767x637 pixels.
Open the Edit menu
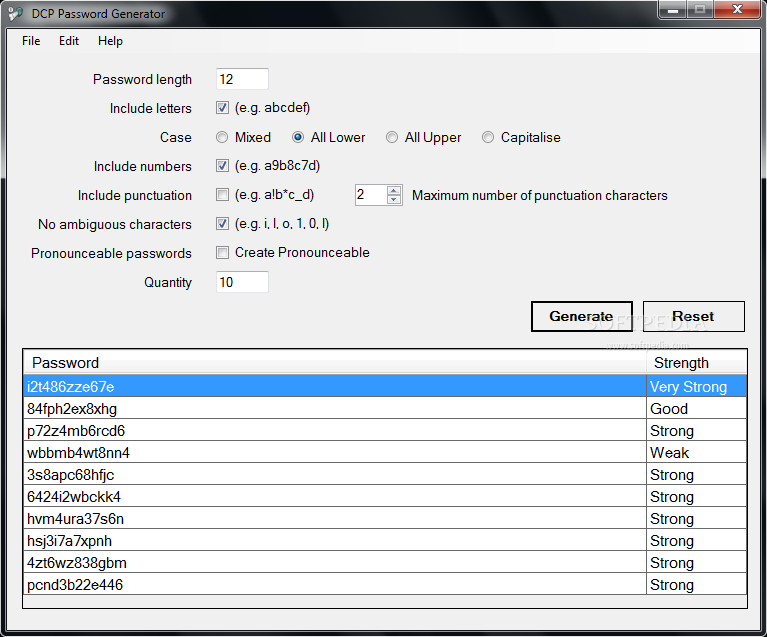pos(68,41)
